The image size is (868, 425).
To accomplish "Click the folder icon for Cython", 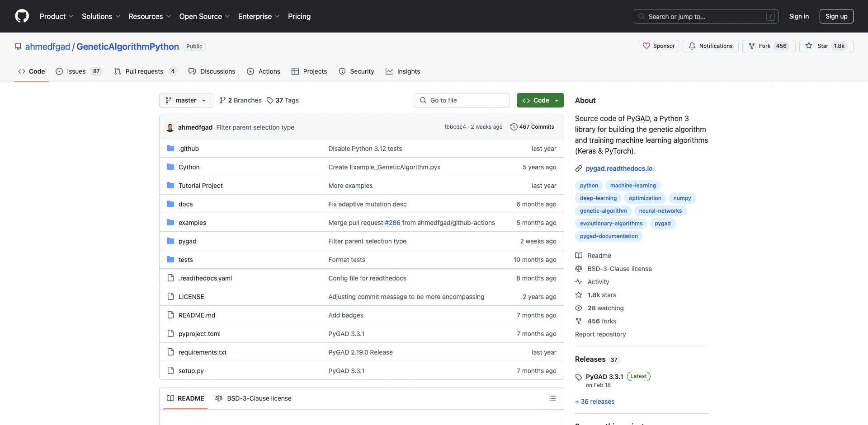I will pos(170,167).
